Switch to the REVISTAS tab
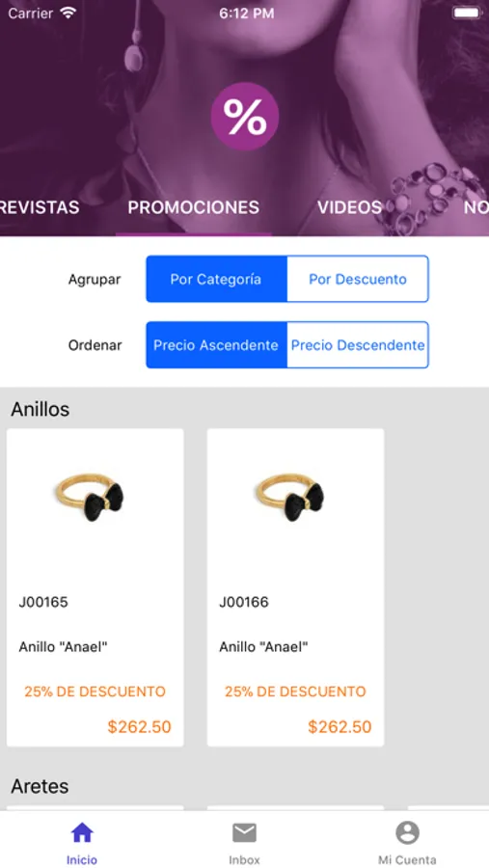 pos(40,207)
